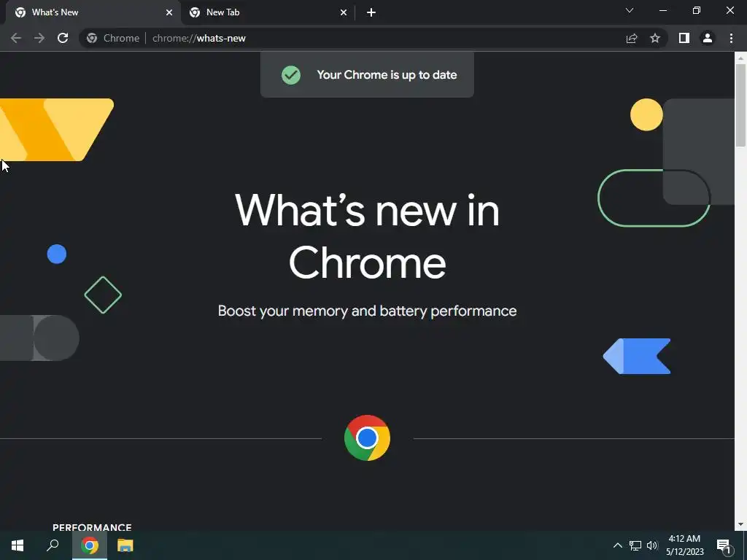Image resolution: width=747 pixels, height=560 pixels.
Task: Click the page vertical scrollbar thumb
Action: point(740,105)
